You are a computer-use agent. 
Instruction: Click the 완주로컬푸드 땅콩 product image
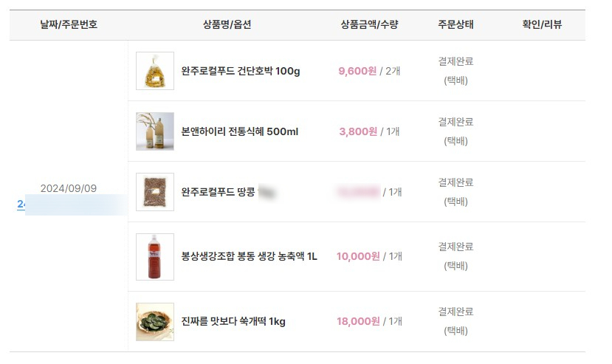(155, 192)
